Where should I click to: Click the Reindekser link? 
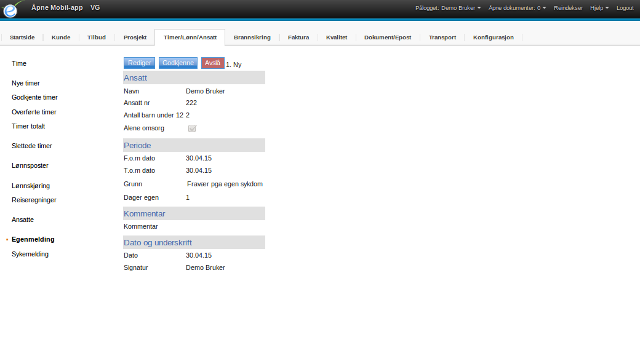coord(568,8)
